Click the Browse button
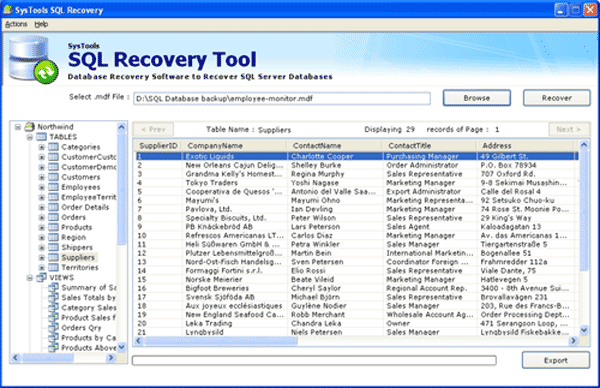The image size is (600, 388). [x=476, y=98]
